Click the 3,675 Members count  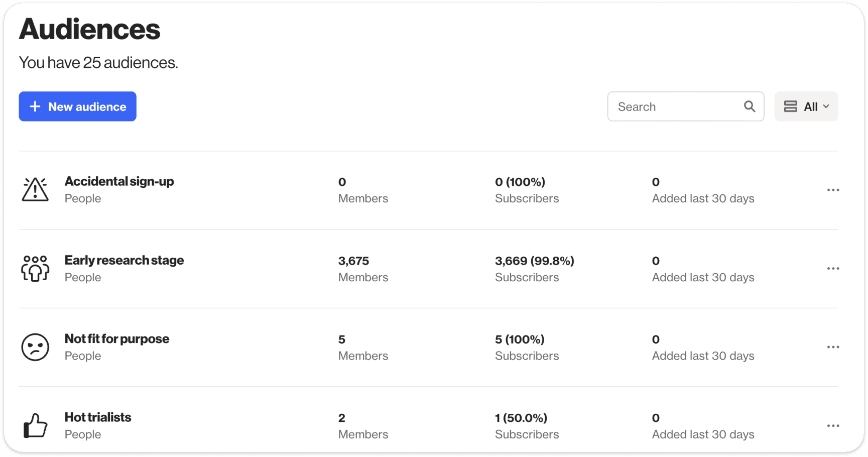click(353, 261)
